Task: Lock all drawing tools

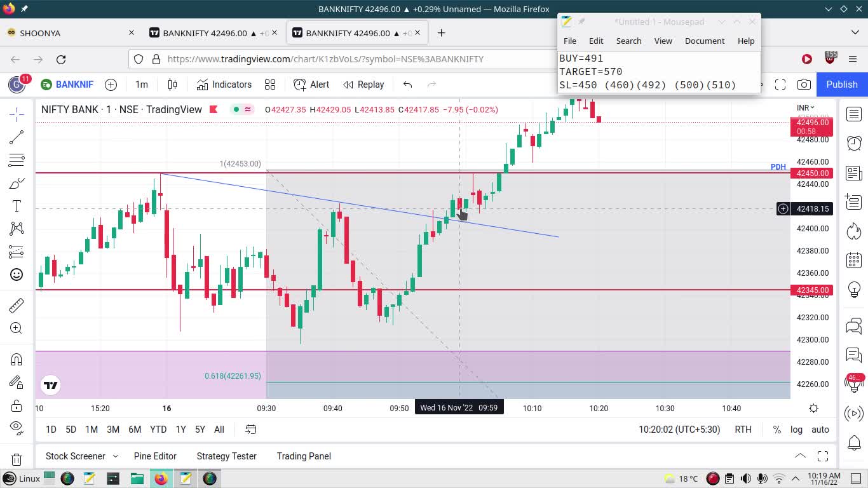Action: (x=17, y=405)
